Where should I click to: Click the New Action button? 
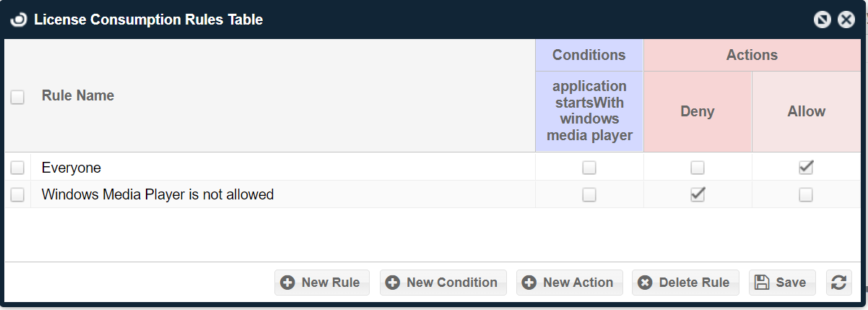(x=569, y=283)
